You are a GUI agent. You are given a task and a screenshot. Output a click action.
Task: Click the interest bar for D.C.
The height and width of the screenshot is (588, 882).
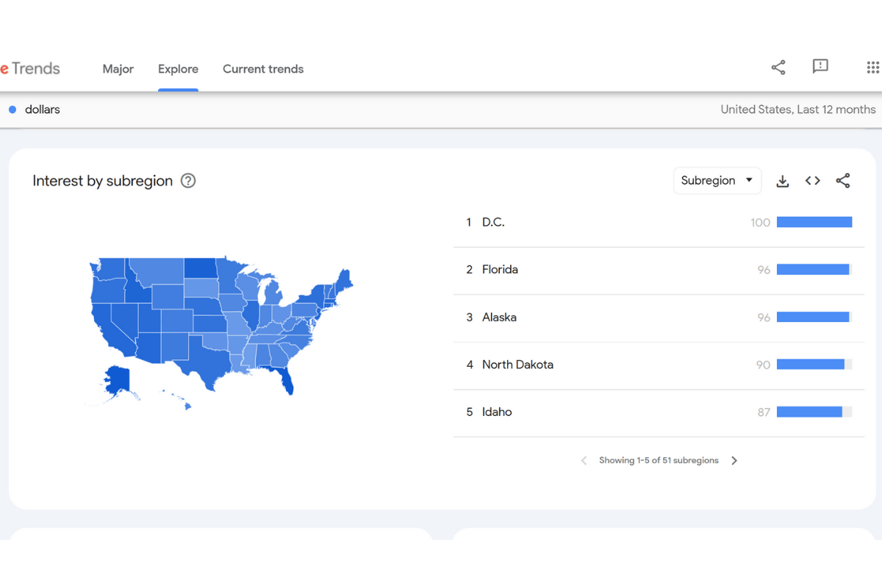point(814,221)
